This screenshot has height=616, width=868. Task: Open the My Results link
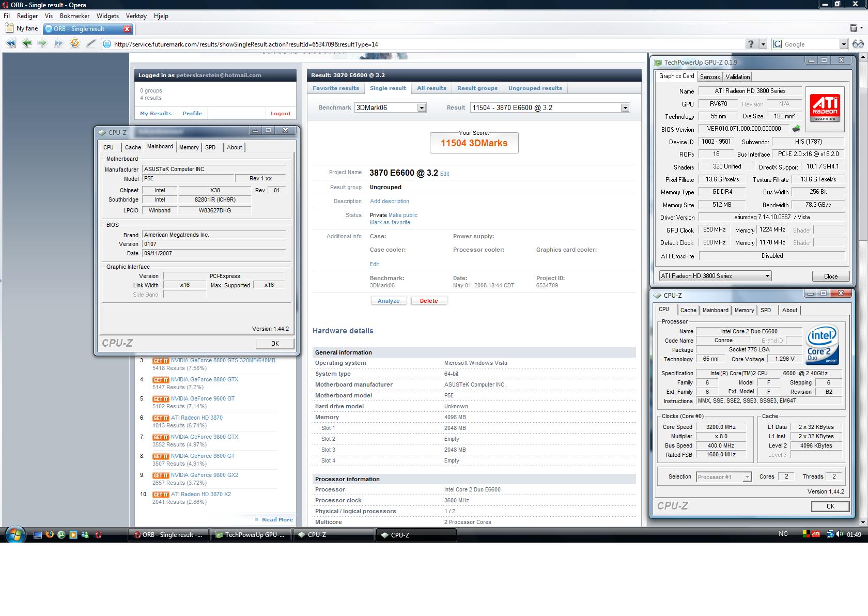(156, 114)
